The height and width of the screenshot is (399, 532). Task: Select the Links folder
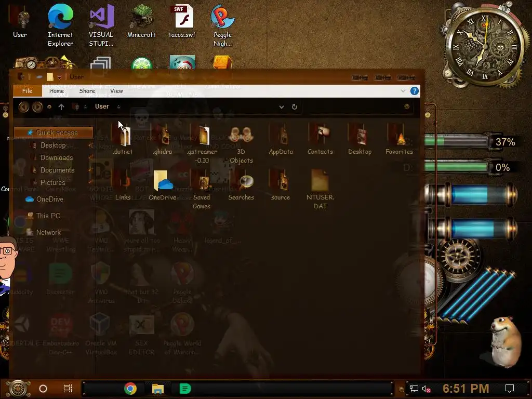[123, 185]
